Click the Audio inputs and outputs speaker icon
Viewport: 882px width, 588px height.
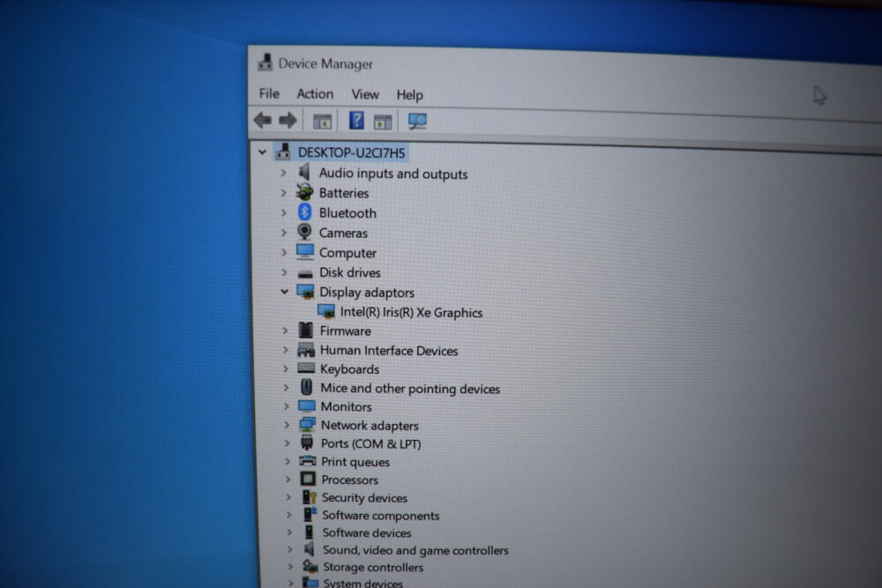[304, 172]
